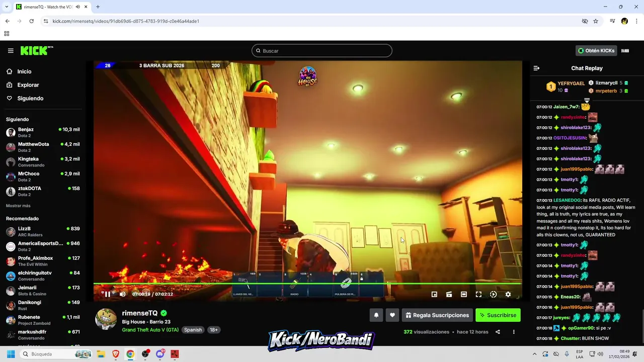
Task: Follow rimenseTQ with the heart button
Action: point(392,315)
